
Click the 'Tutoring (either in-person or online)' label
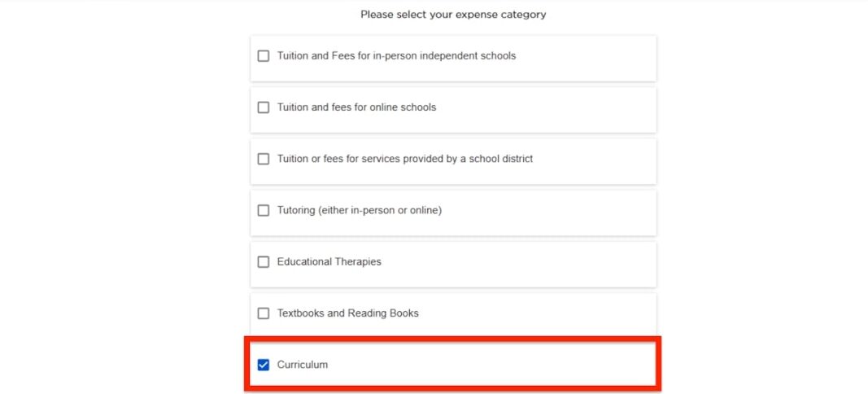(x=359, y=210)
